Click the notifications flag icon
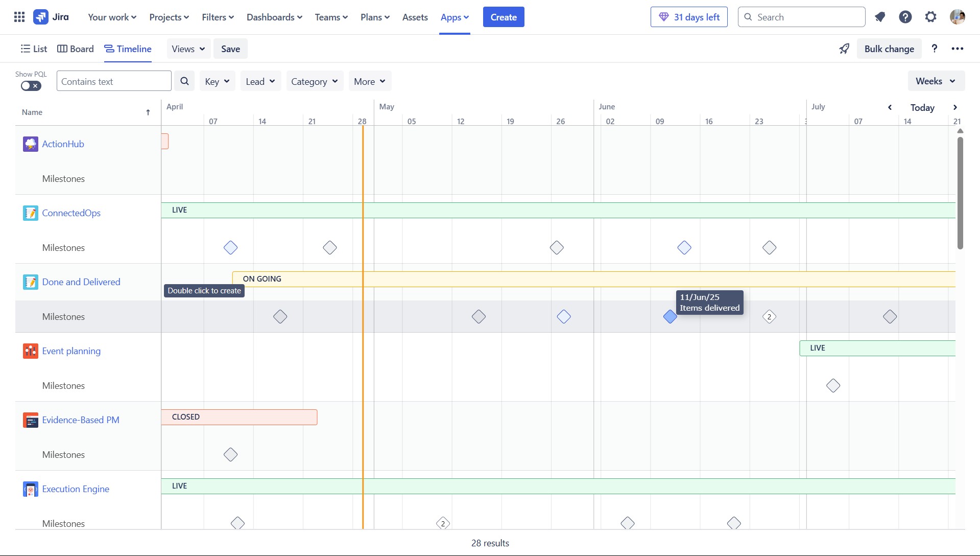The image size is (980, 556). 880,16
